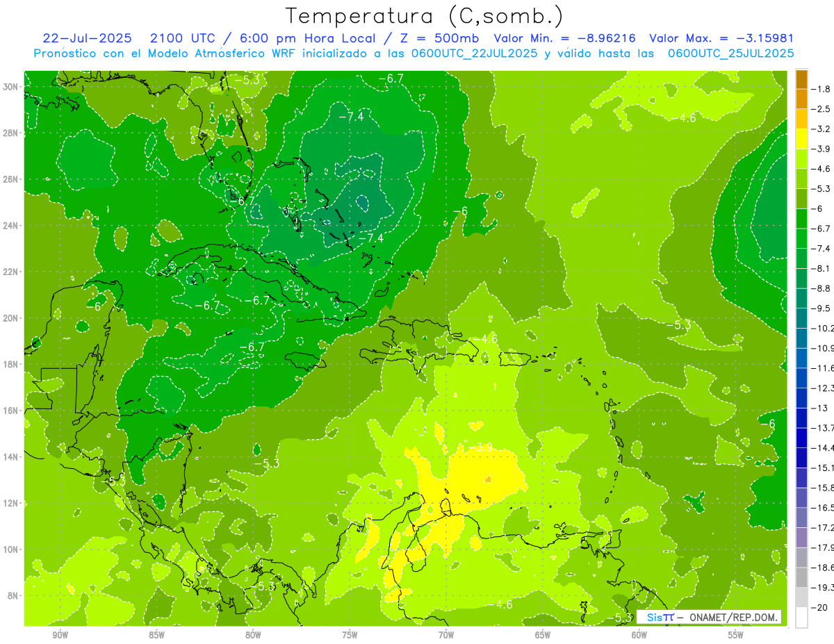Screen dimensions: 834x644
Task: Click the 16N latitude axis label
Action: tap(12, 411)
